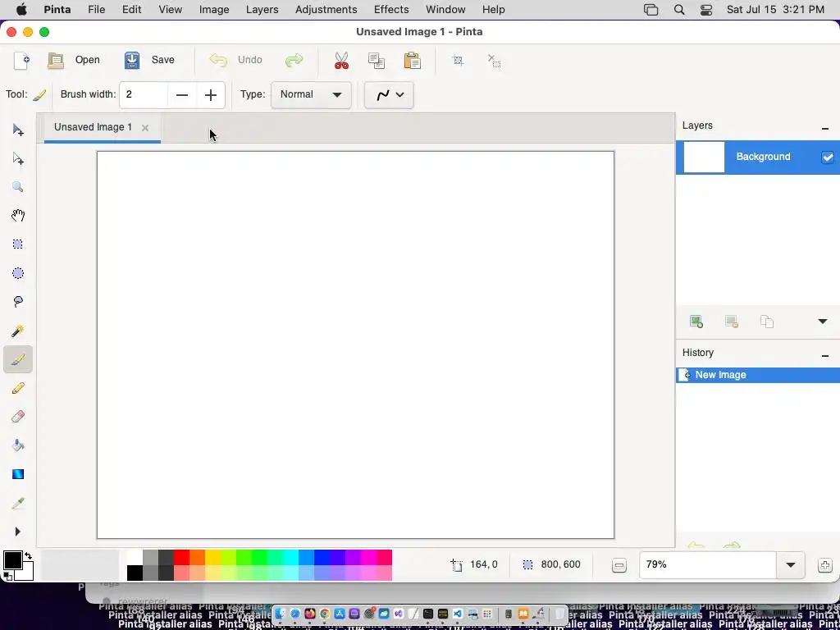Viewport: 840px width, 630px height.
Task: Pick red from the palette
Action: coord(181,558)
